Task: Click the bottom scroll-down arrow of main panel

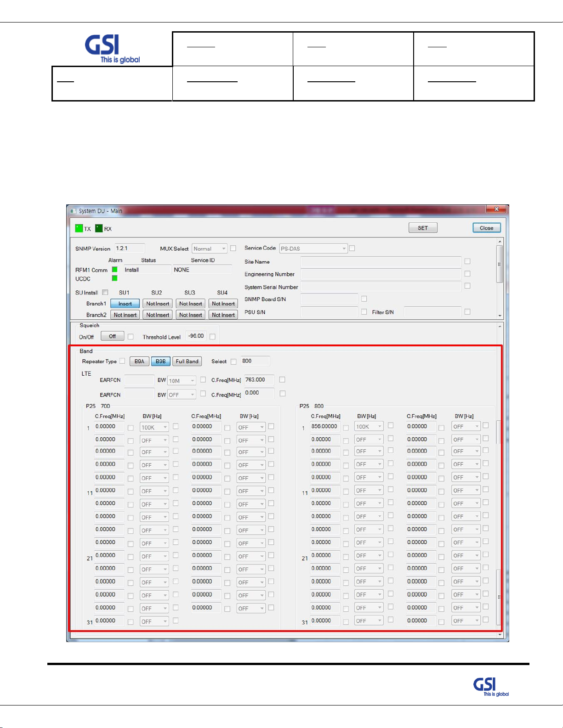Action: pyautogui.click(x=500, y=635)
